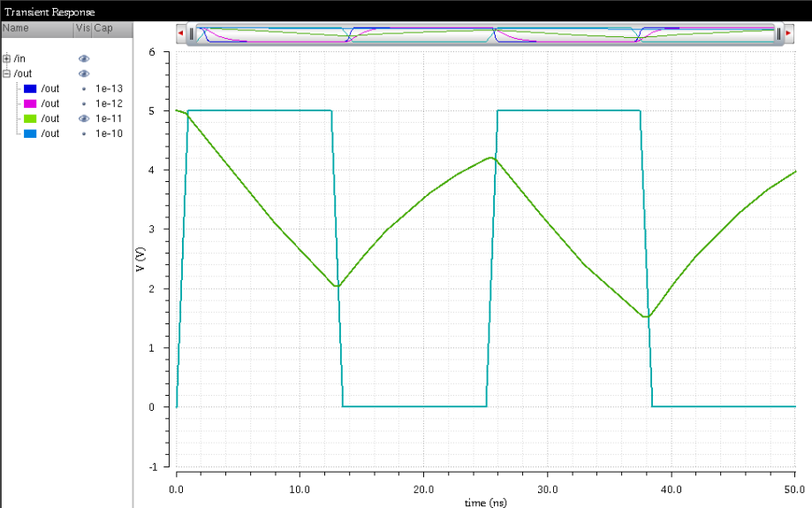Click the left handle of the zoom range bar
The height and width of the screenshot is (508, 812).
click(x=191, y=34)
